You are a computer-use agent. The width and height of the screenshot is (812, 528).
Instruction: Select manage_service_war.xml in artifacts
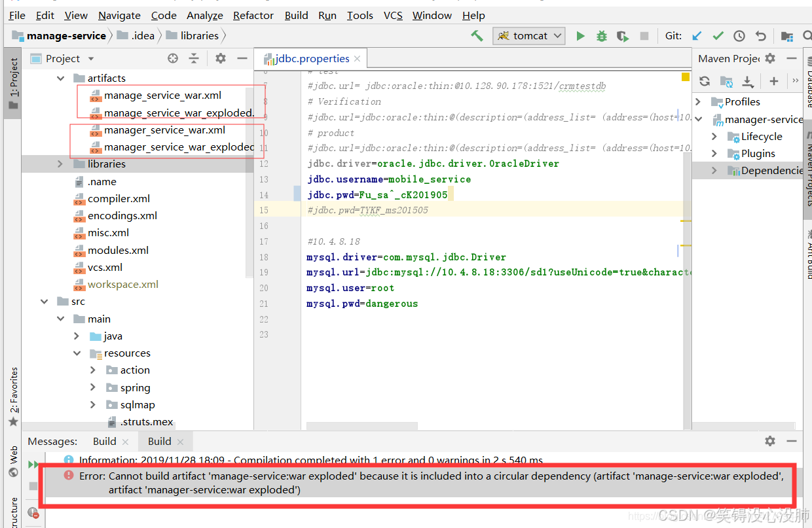[x=162, y=96]
